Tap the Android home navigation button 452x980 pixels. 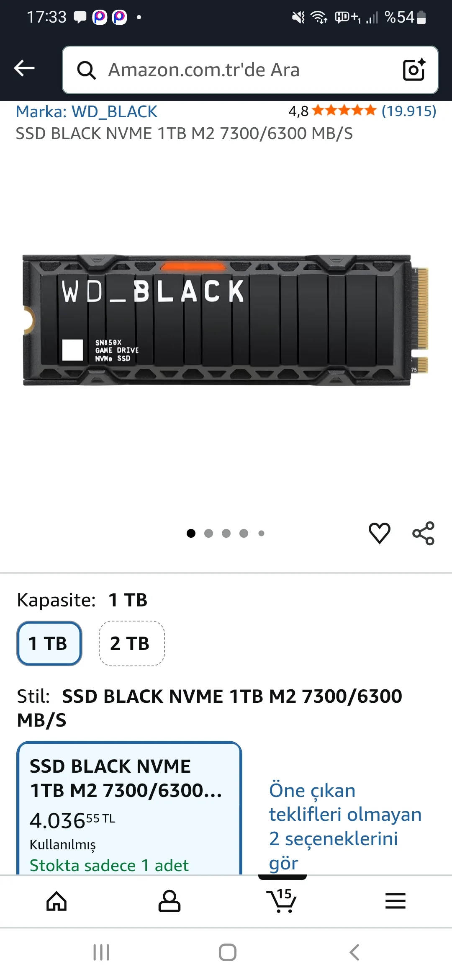click(x=227, y=952)
